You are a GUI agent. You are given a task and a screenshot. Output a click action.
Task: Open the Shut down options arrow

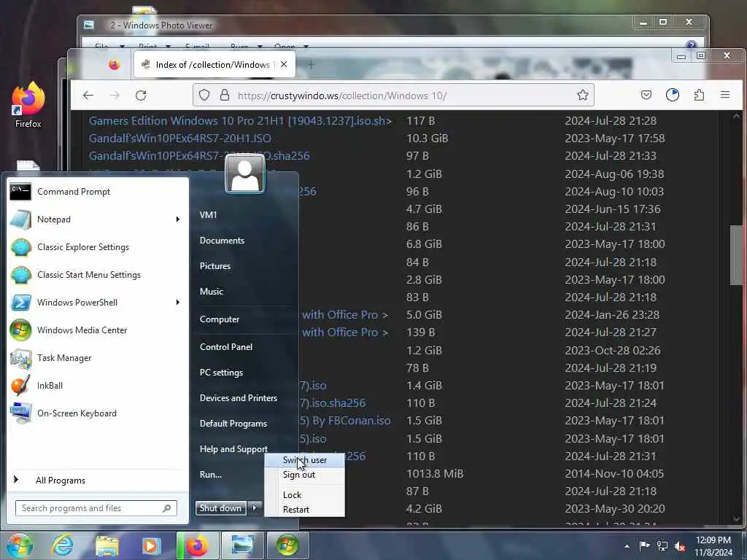(x=255, y=508)
